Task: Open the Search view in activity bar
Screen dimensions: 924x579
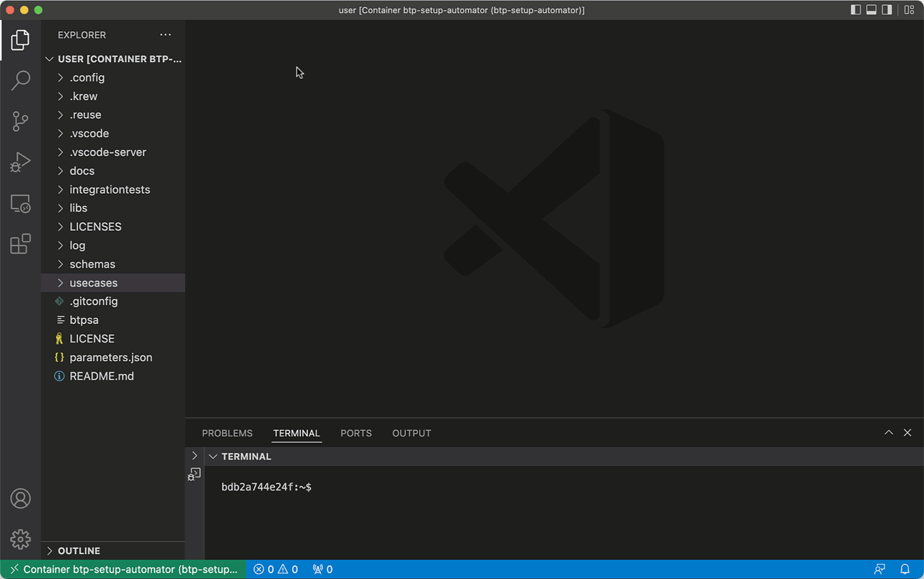Action: (20, 80)
